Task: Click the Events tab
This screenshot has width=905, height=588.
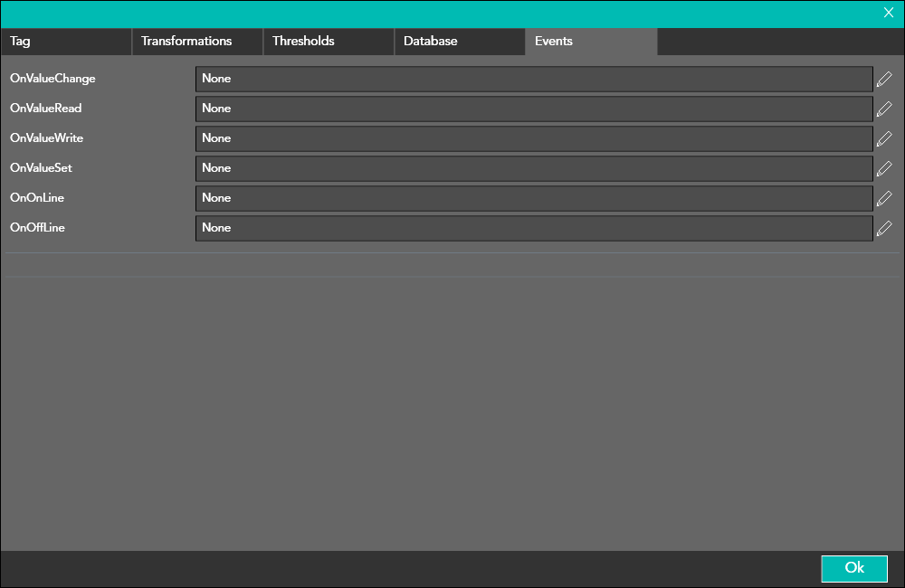Action: [591, 42]
